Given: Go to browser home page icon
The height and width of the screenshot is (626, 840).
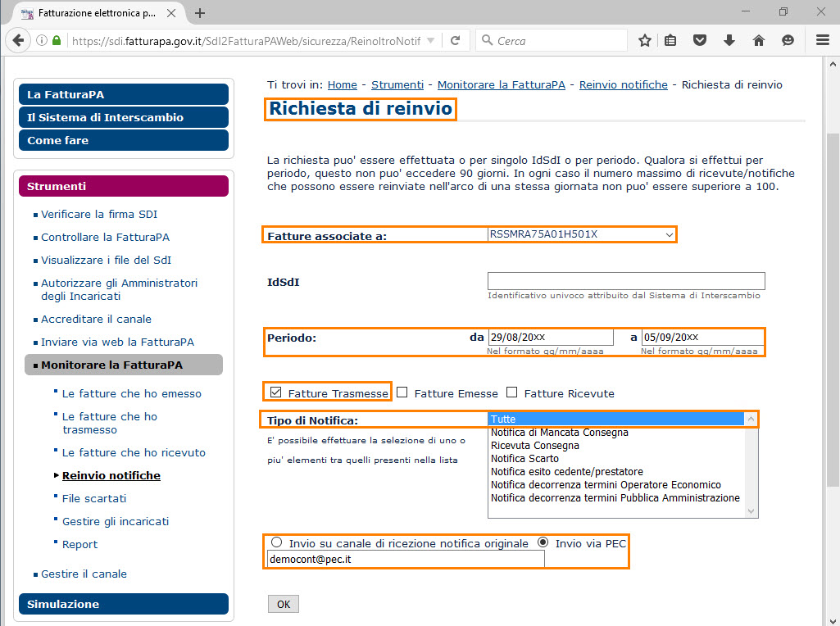Looking at the screenshot, I should point(759,40).
